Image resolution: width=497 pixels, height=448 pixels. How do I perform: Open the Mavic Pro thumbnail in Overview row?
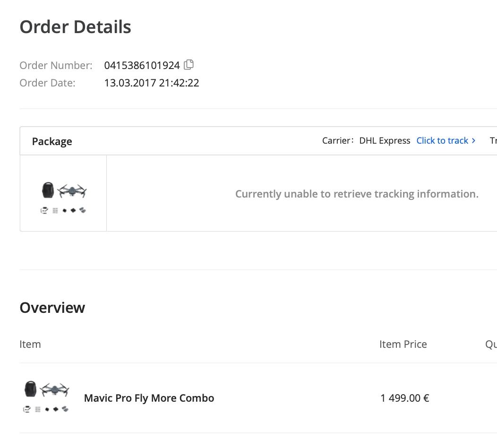(x=46, y=396)
